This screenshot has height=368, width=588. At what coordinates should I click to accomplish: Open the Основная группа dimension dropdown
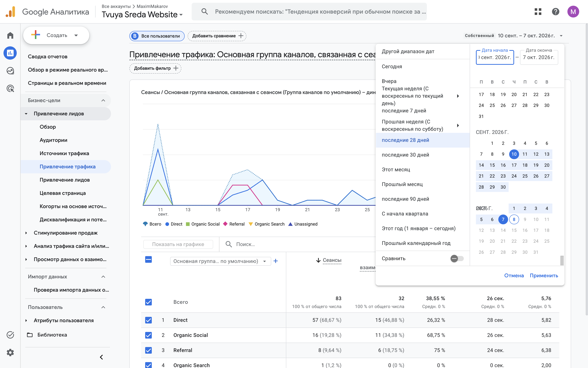pos(220,261)
